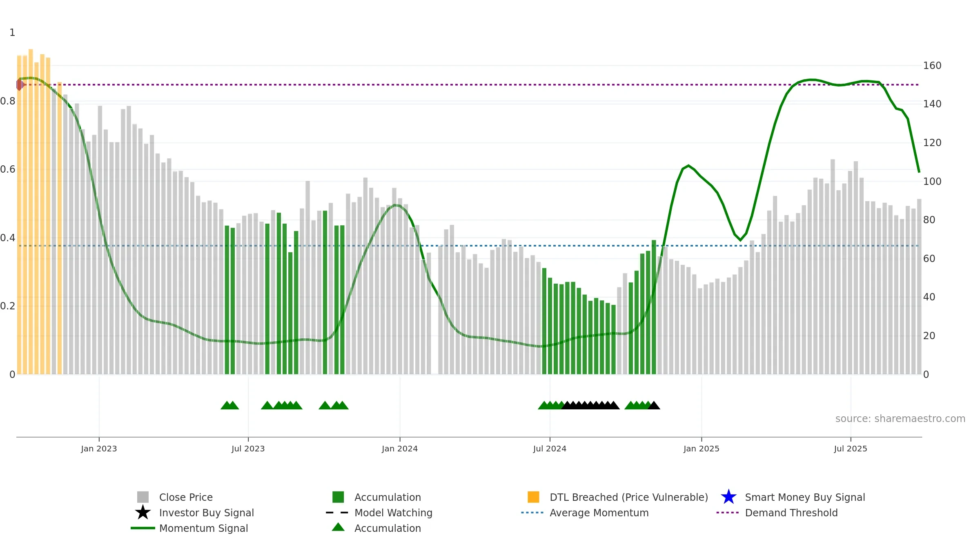Click the Jan 2023 axis label

pos(99,449)
